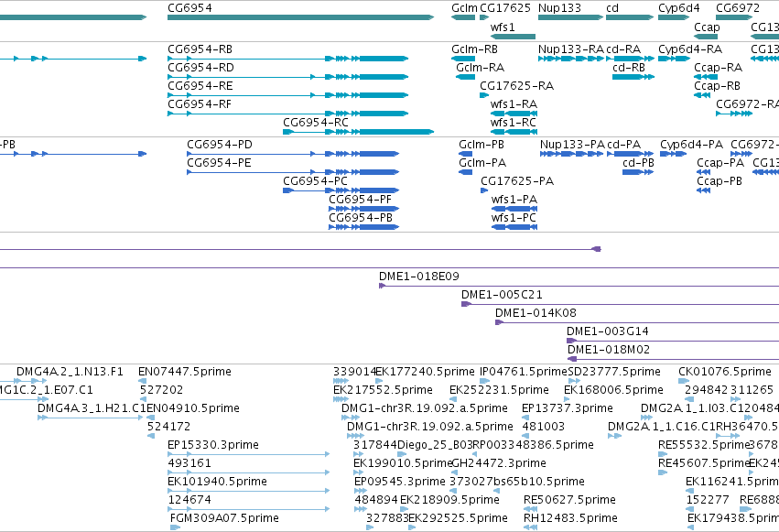Select the CG6954 gene label
Image resolution: width=779 pixels, height=532 pixels.
pyautogui.click(x=189, y=8)
